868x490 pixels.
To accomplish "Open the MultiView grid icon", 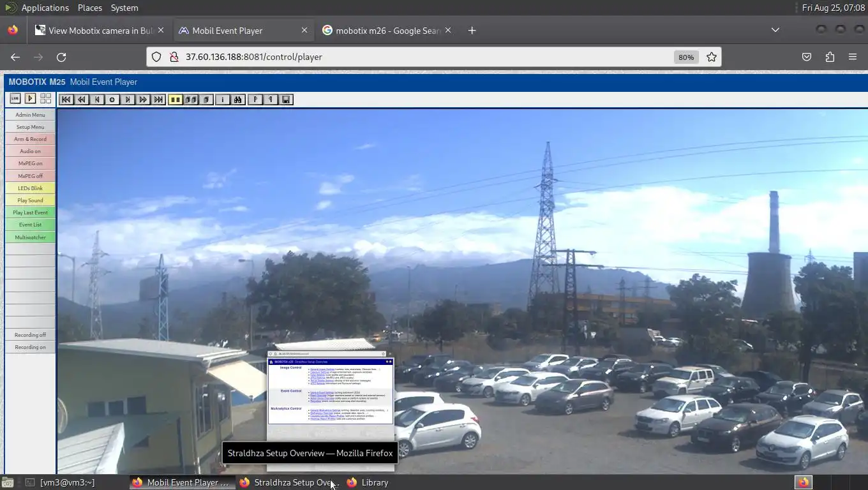I will [45, 98].
